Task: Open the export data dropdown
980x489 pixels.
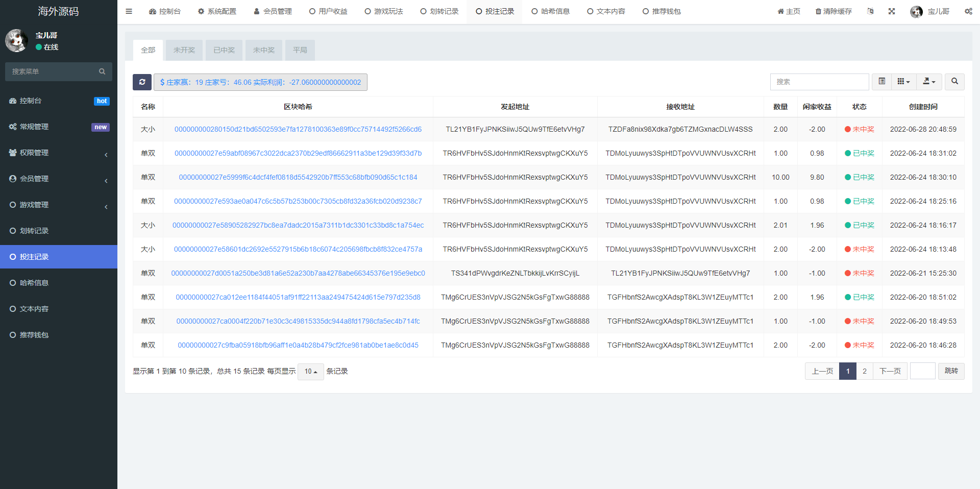Action: pos(929,82)
